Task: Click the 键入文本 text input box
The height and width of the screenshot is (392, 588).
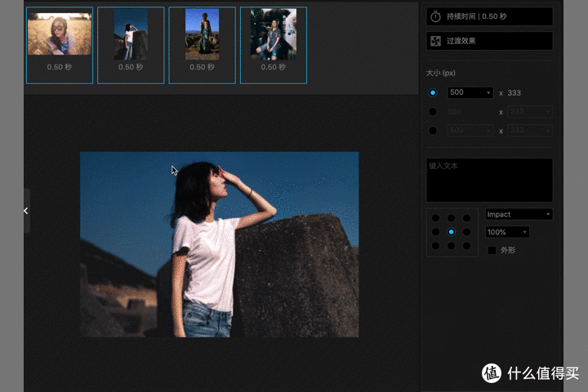Action: [489, 180]
